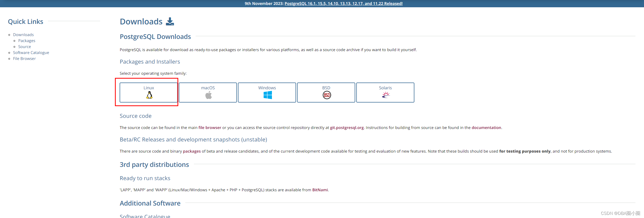Click the macOS apple logo icon

208,95
